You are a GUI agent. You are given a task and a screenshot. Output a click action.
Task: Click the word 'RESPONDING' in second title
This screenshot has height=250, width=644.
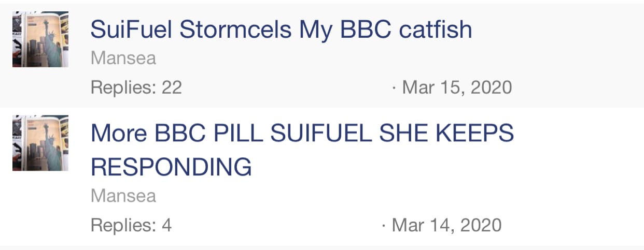coord(171,167)
